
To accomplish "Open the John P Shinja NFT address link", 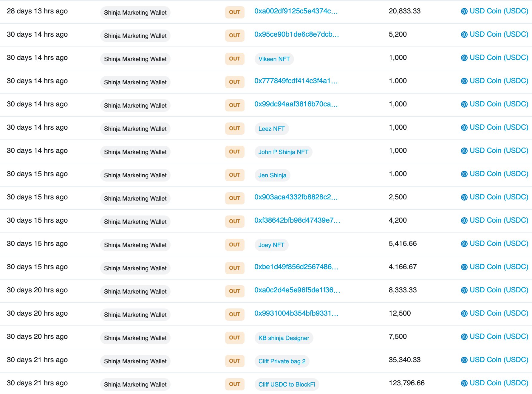I will pos(283,152).
